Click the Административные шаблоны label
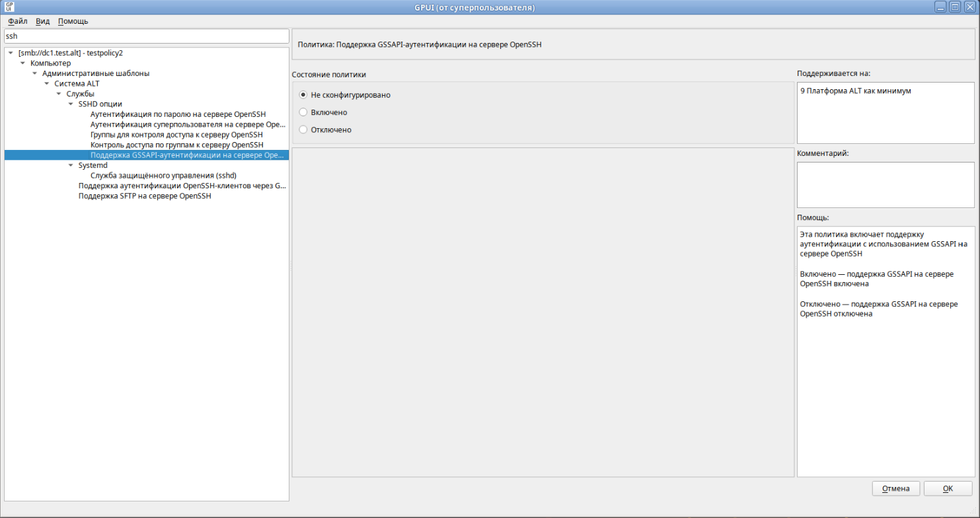Image resolution: width=980 pixels, height=518 pixels. click(x=96, y=73)
